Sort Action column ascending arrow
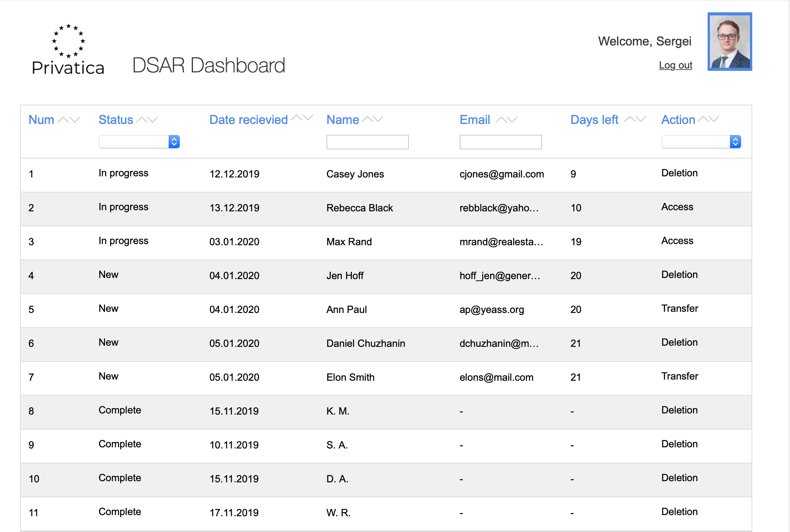This screenshot has height=532, width=790. coord(703,119)
